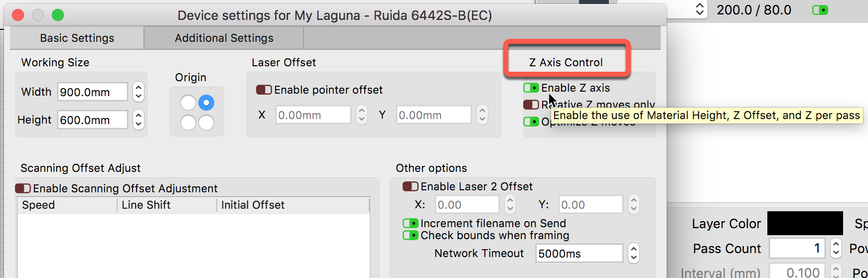
Task: Click the Width field showing 900.0mm
Action: [x=93, y=92]
